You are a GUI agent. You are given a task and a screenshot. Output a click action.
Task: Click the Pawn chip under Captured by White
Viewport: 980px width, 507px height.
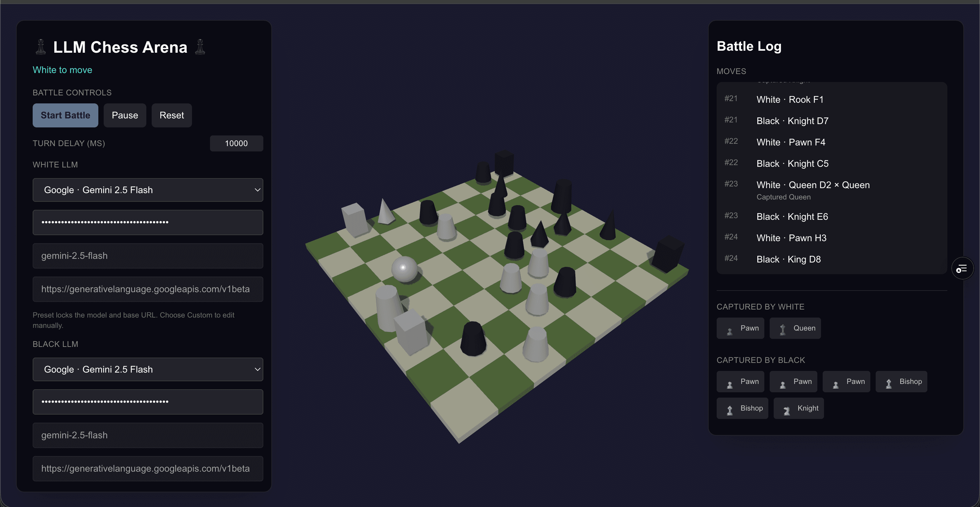(740, 328)
